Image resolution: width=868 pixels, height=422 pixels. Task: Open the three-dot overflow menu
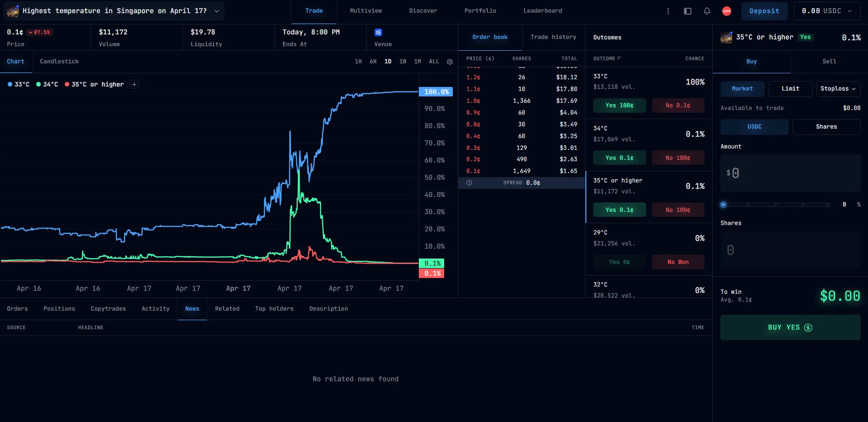668,11
